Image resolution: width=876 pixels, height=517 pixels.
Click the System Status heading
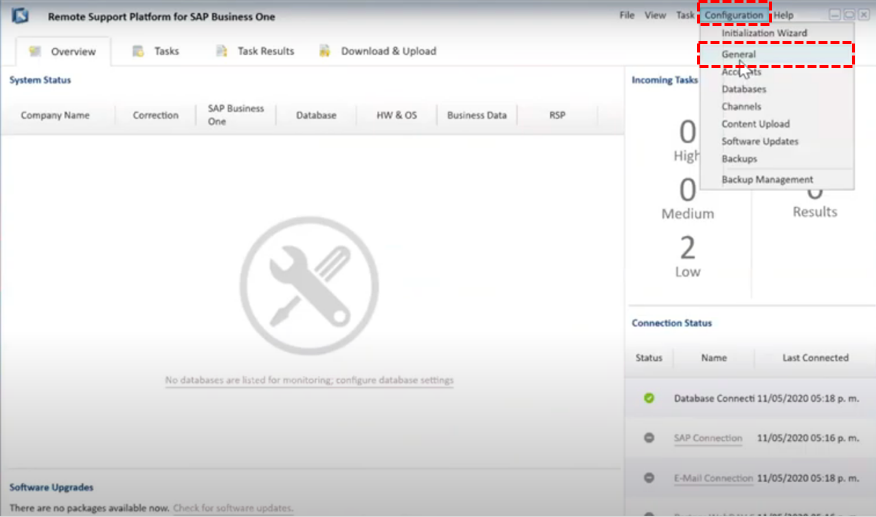(x=40, y=80)
